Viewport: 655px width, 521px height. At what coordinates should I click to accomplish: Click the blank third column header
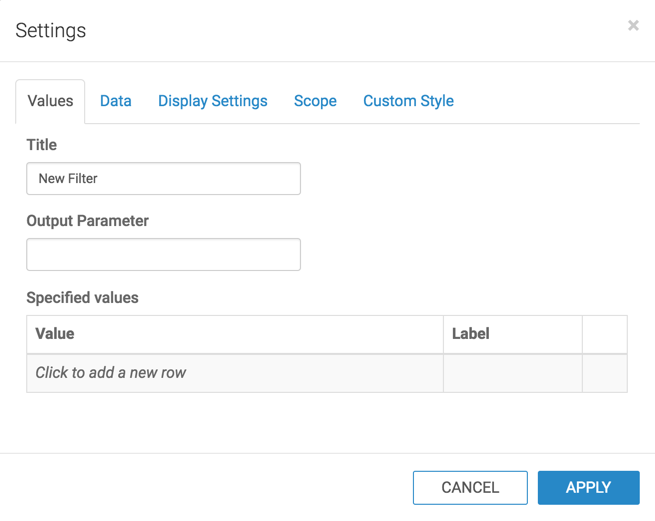tap(604, 334)
